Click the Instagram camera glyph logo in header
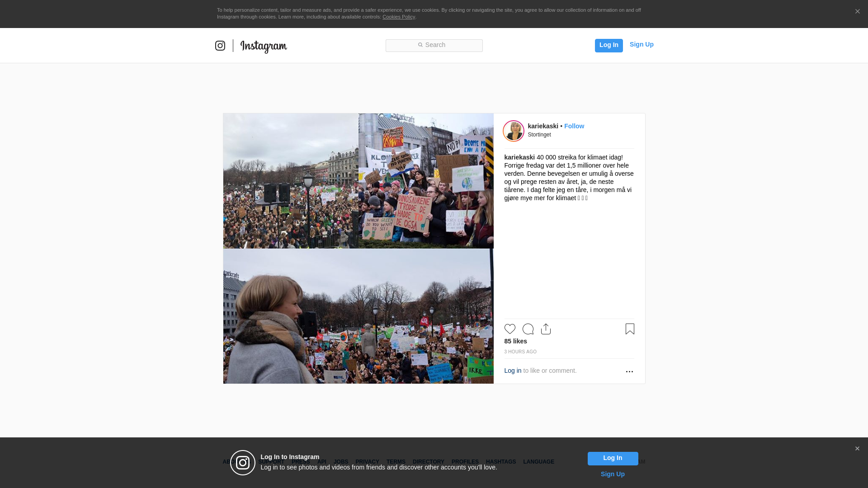 click(220, 46)
